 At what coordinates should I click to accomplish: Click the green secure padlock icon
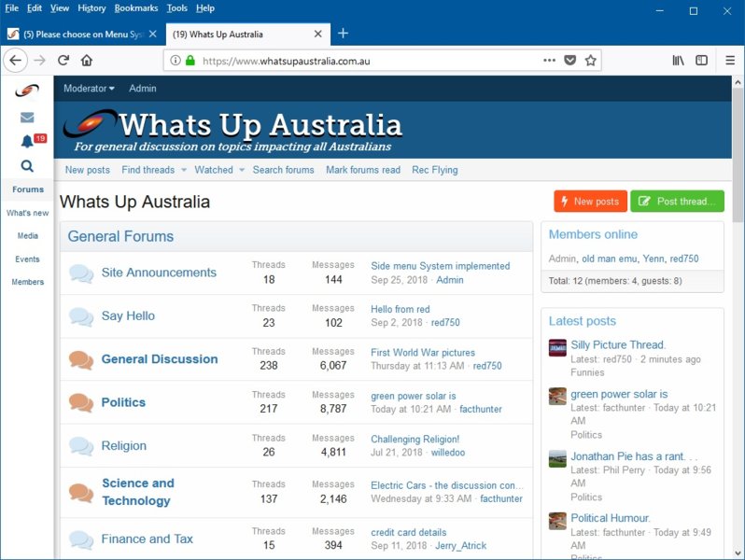pos(190,61)
